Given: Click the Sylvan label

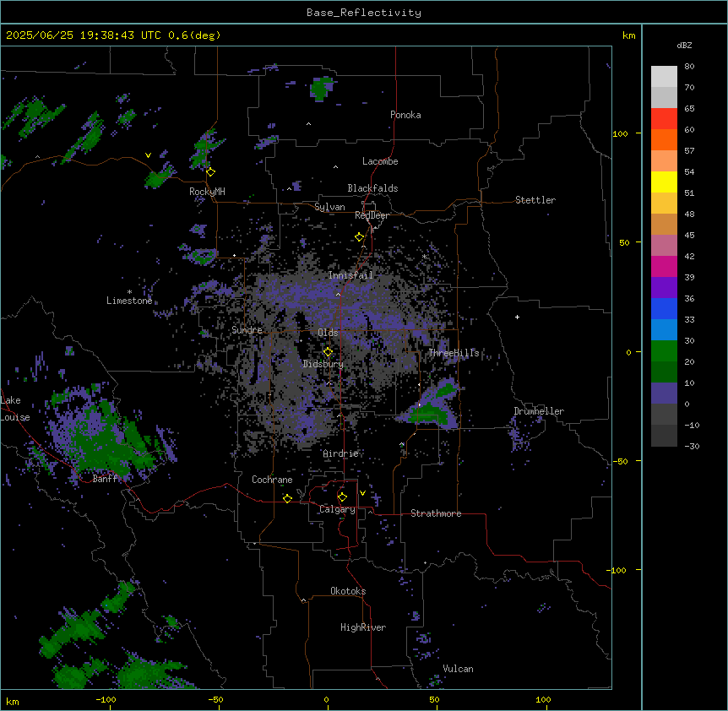Looking at the screenshot, I should coord(329,207).
